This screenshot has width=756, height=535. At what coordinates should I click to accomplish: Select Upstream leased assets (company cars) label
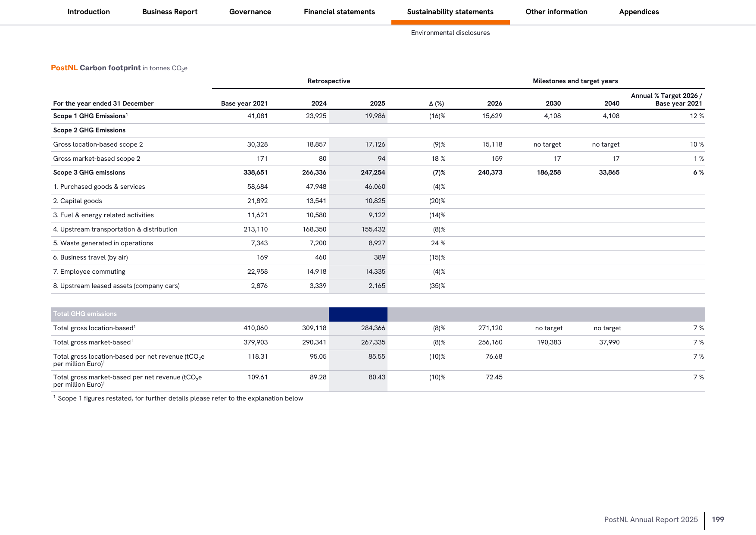pos(116,286)
